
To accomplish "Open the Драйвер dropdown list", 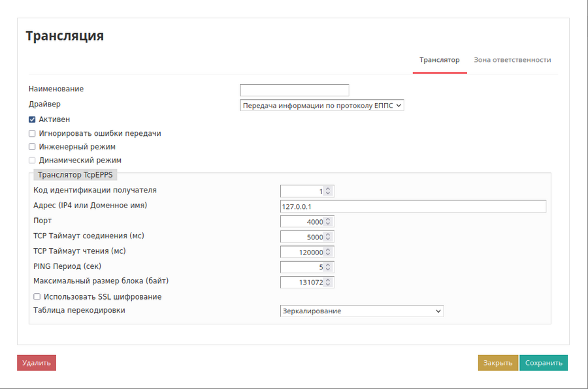I will (321, 105).
